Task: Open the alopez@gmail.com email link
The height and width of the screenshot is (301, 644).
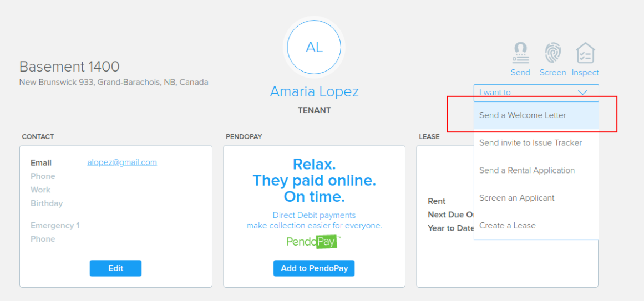Action: (122, 162)
